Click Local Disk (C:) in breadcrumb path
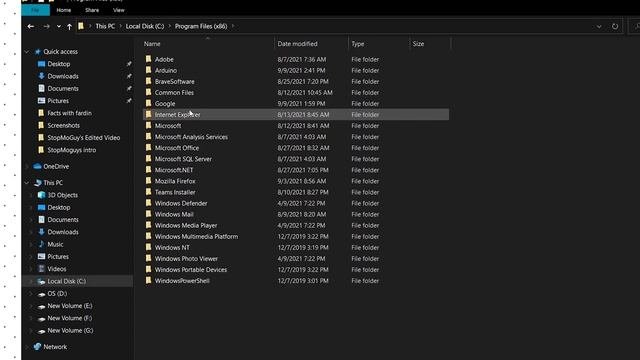This screenshot has height=360, width=640. (144, 26)
